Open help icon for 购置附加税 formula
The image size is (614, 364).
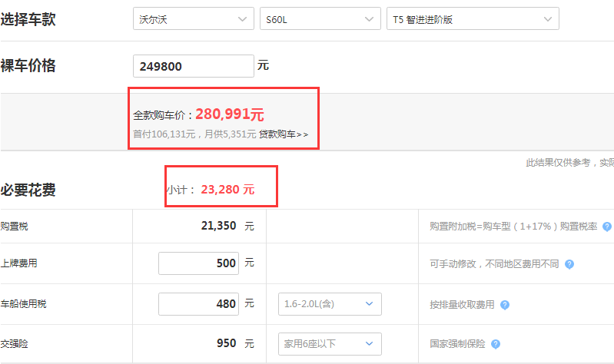pyautogui.click(x=607, y=227)
